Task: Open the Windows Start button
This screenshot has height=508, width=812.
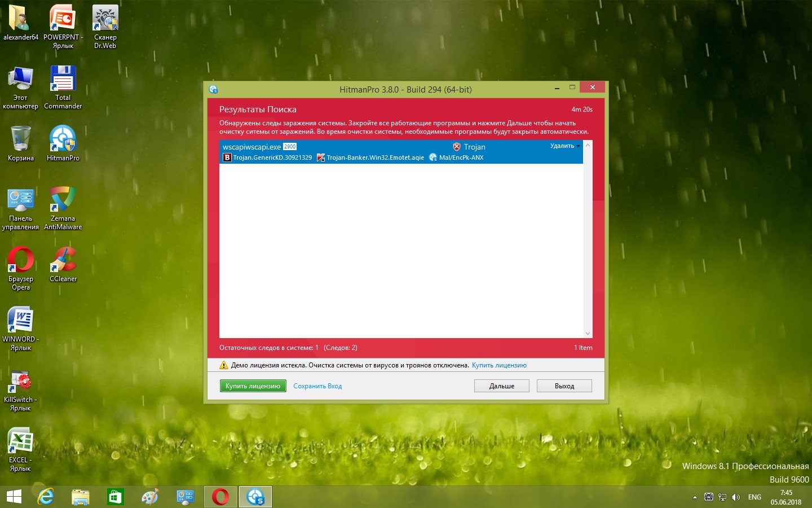Action: point(14,497)
